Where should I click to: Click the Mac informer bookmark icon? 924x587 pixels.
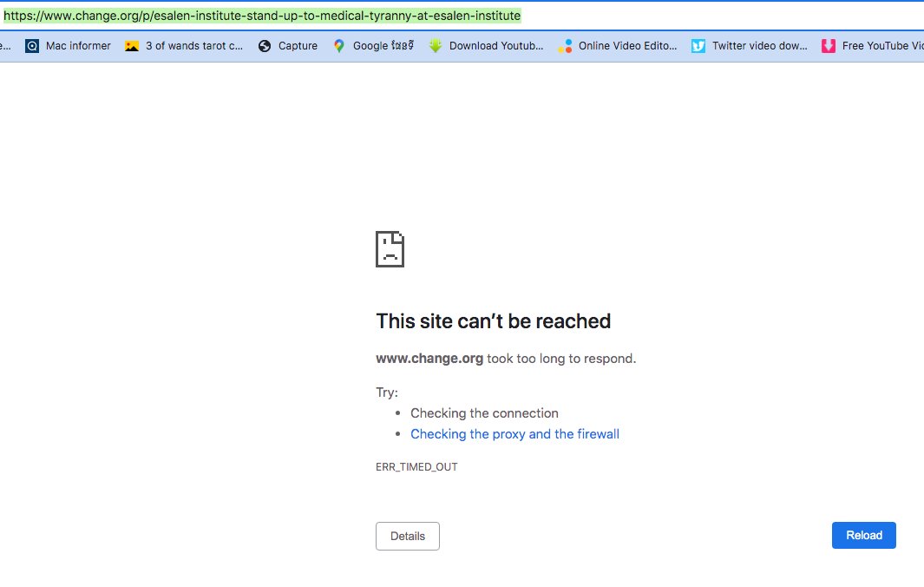click(x=32, y=46)
